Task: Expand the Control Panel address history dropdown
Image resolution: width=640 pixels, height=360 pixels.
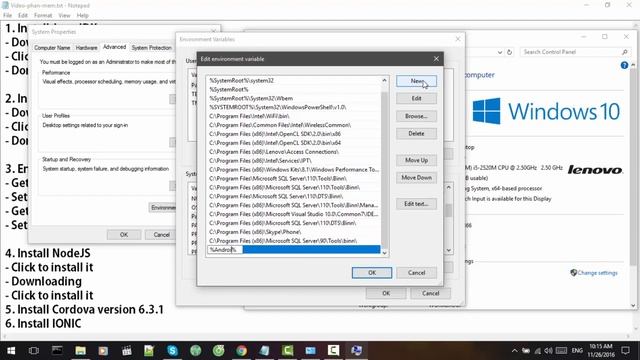Action: tap(500, 52)
